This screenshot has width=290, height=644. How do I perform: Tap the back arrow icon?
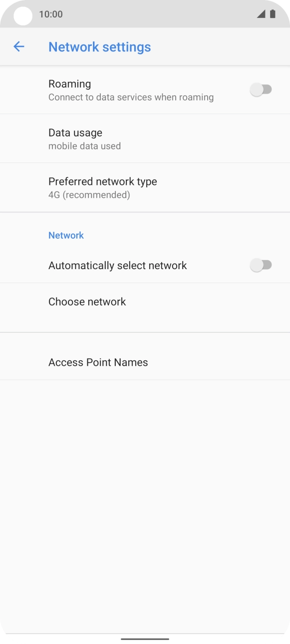coord(19,46)
